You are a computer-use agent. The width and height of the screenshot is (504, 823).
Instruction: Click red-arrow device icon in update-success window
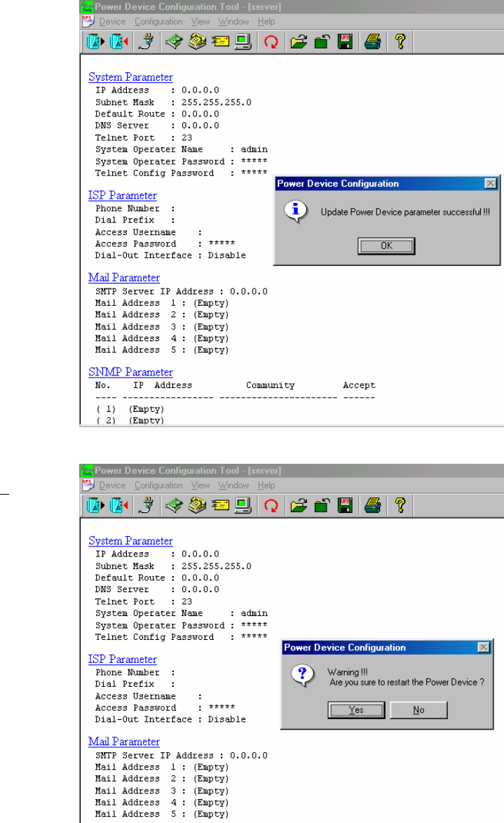[119, 41]
